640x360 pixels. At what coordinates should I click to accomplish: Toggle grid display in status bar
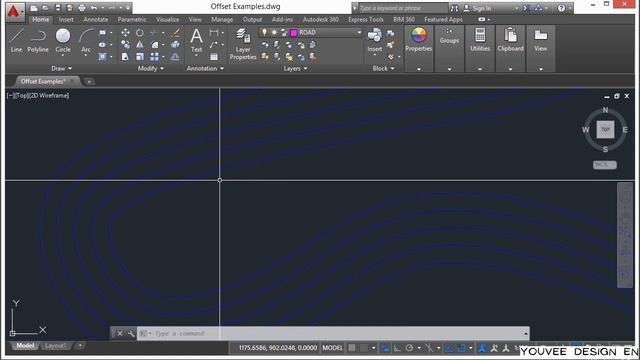pos(352,348)
